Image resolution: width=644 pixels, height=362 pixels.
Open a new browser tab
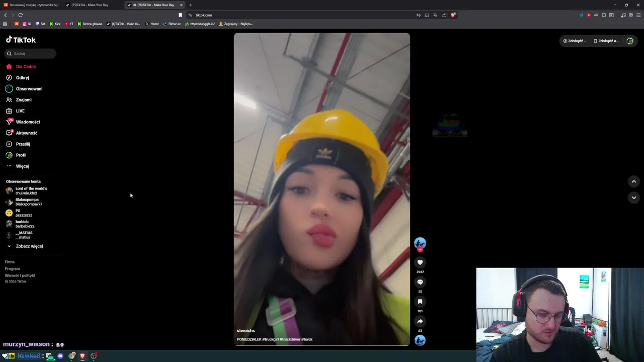190,5
